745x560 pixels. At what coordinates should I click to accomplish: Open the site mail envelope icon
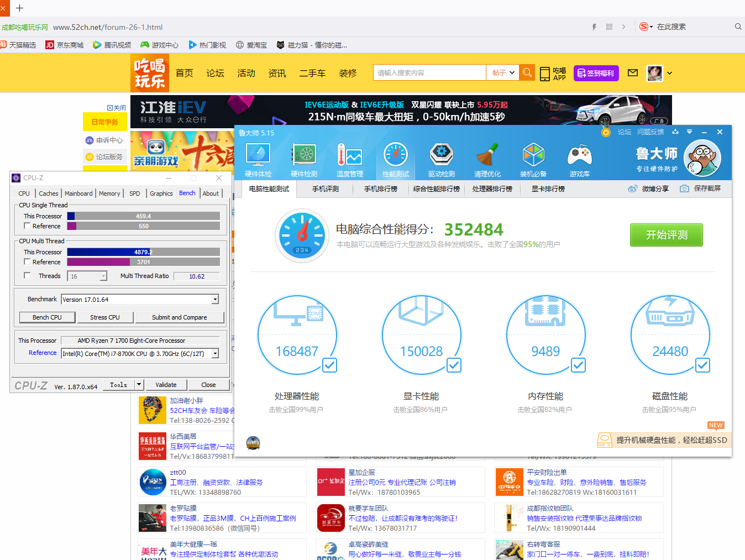[x=633, y=73]
